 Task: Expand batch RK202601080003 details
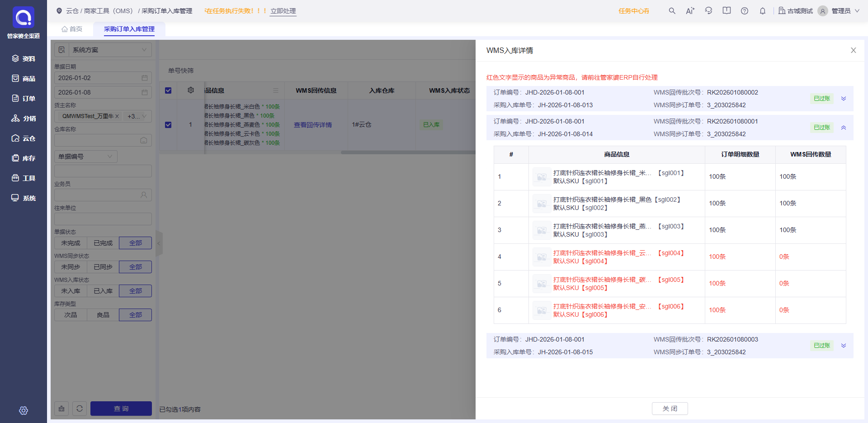point(844,346)
